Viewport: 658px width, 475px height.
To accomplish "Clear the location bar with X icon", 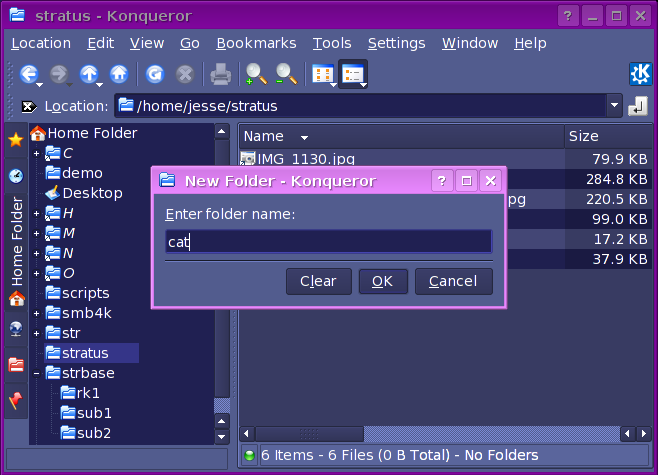I will 29,107.
